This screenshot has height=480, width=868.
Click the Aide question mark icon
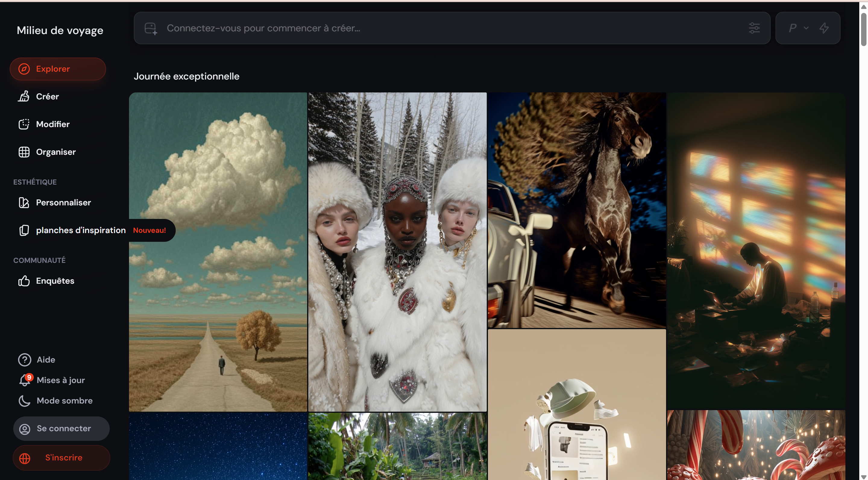click(x=25, y=360)
